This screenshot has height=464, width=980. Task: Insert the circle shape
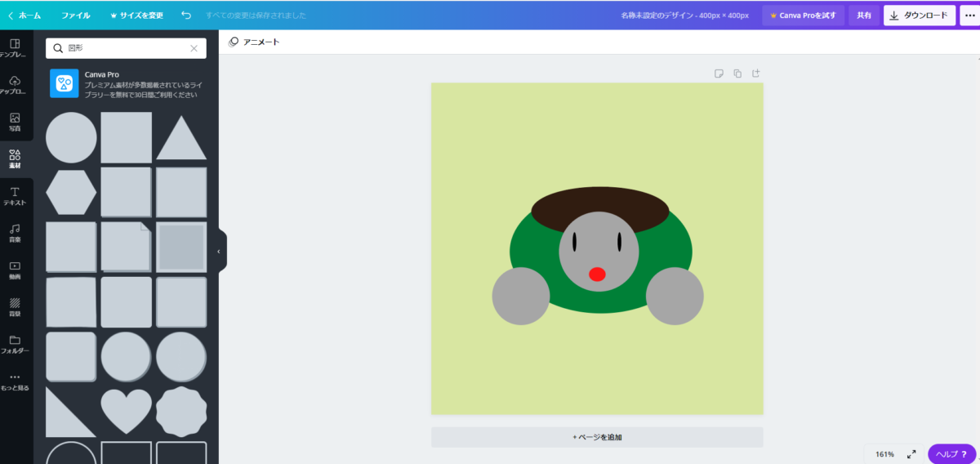click(x=71, y=137)
